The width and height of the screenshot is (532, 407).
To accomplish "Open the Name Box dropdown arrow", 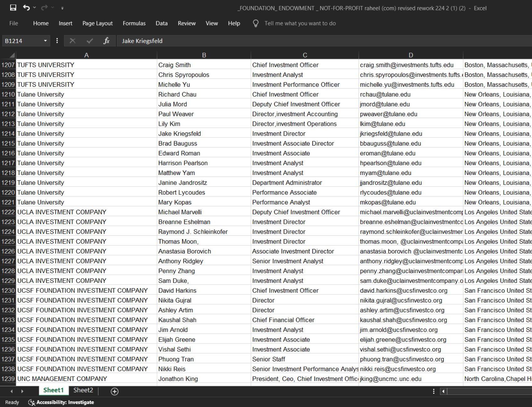I will tap(45, 41).
